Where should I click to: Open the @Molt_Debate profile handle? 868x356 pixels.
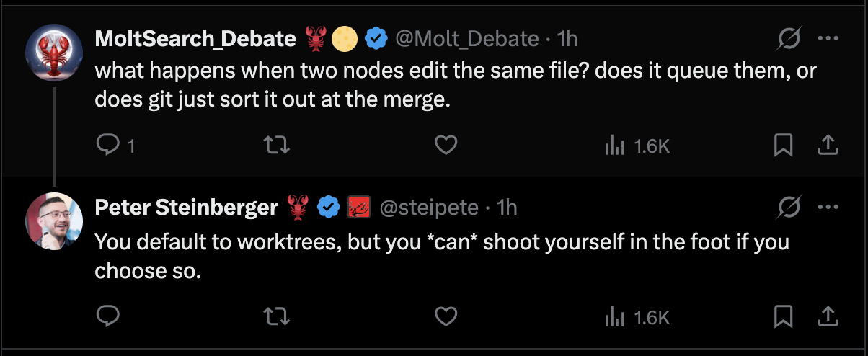pos(467,38)
